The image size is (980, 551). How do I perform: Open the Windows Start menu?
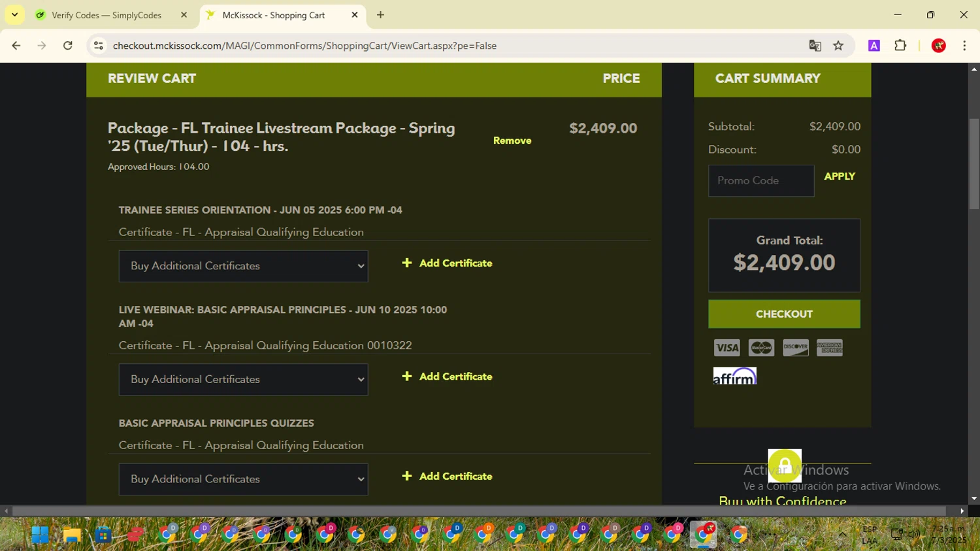[x=40, y=535]
